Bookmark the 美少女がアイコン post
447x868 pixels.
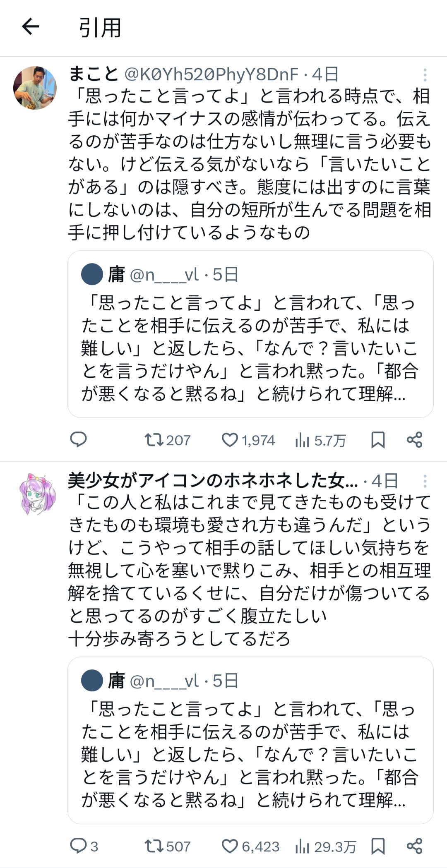click(377, 846)
